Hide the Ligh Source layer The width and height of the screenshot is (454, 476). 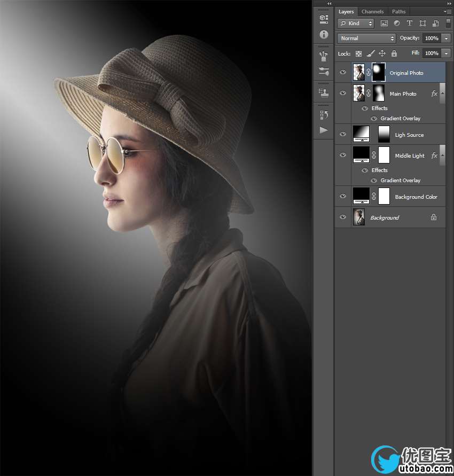(x=343, y=134)
